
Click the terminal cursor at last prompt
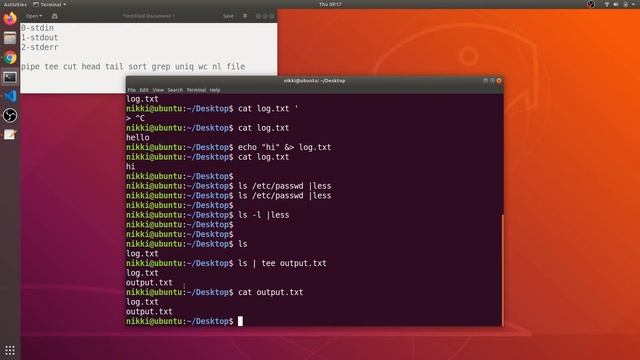click(240, 321)
